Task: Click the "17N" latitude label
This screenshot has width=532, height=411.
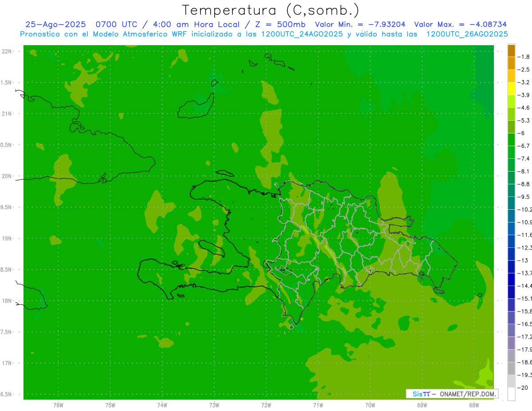Action: [x=6, y=364]
